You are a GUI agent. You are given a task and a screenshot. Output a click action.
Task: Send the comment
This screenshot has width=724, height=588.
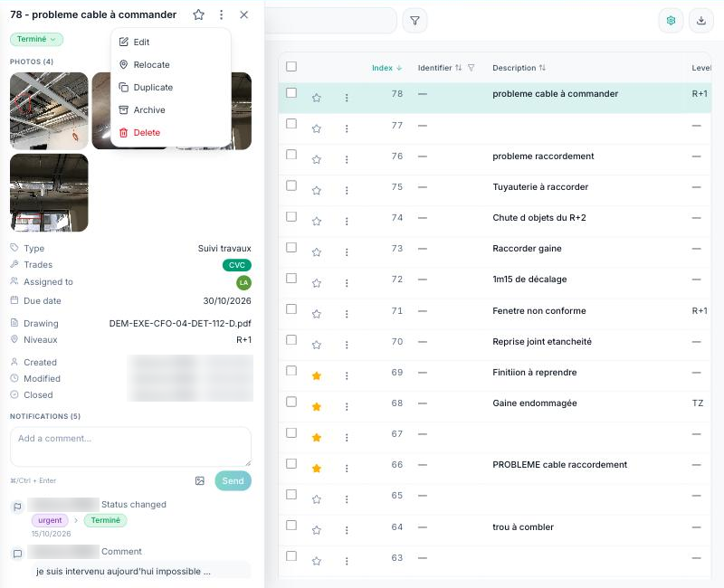coord(233,481)
